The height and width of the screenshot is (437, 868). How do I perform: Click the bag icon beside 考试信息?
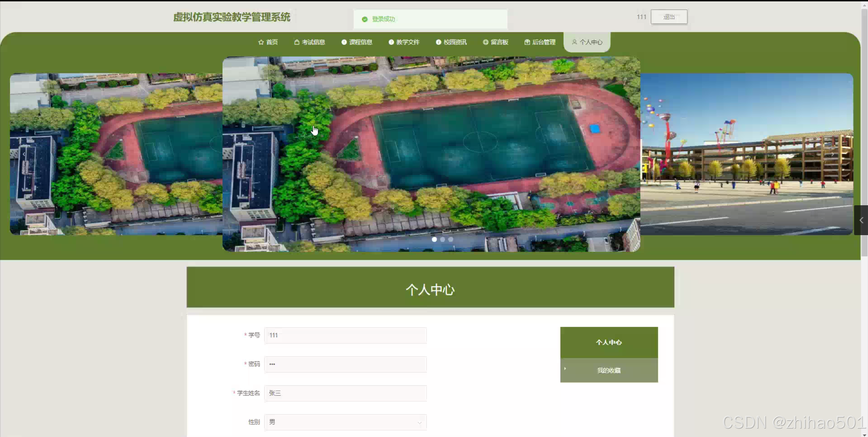[297, 42]
